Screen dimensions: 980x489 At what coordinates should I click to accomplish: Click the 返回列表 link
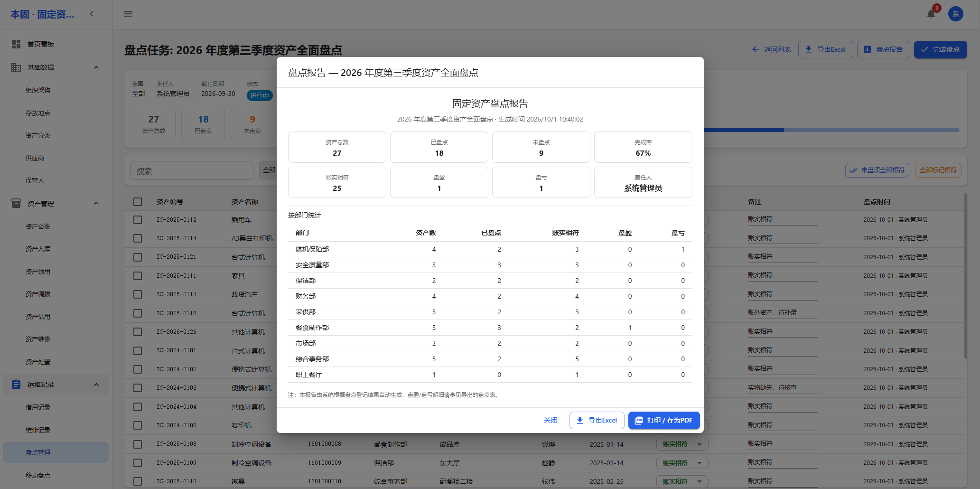pos(771,49)
